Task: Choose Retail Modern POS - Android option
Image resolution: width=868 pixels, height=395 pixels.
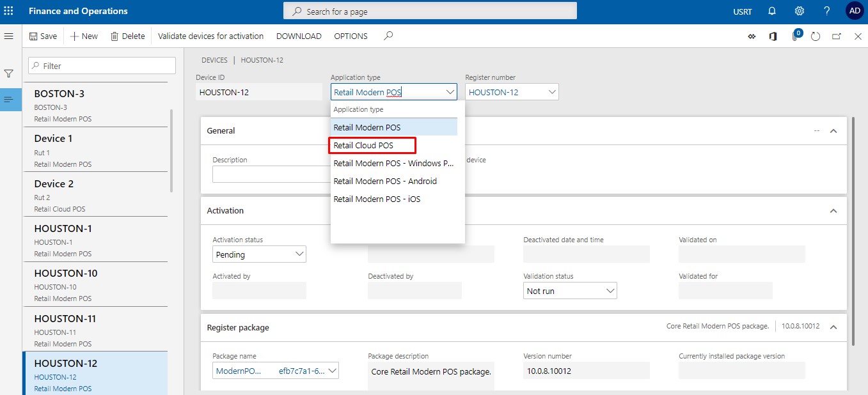Action: (385, 181)
